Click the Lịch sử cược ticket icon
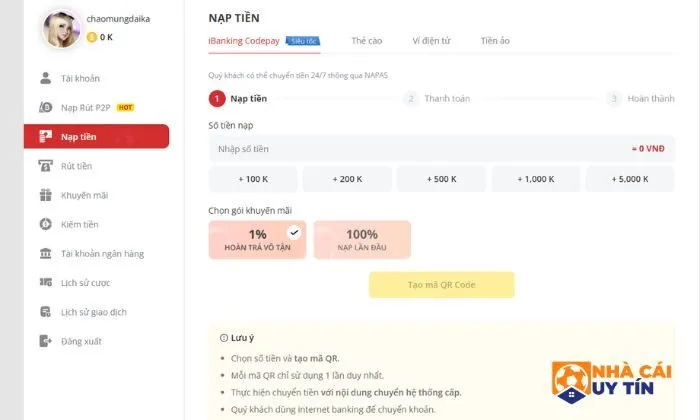The width and height of the screenshot is (700, 420). click(46, 282)
